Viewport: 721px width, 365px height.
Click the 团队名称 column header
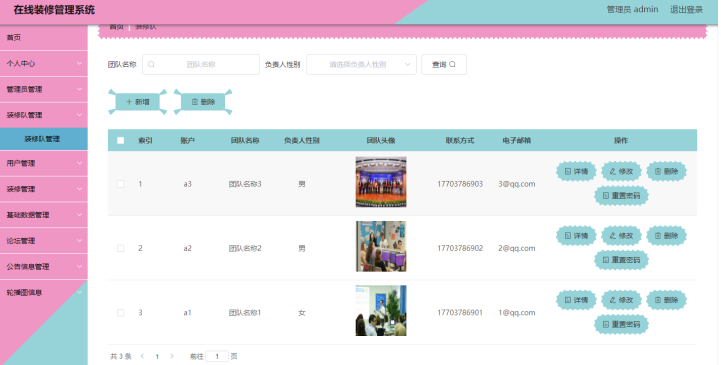(245, 141)
